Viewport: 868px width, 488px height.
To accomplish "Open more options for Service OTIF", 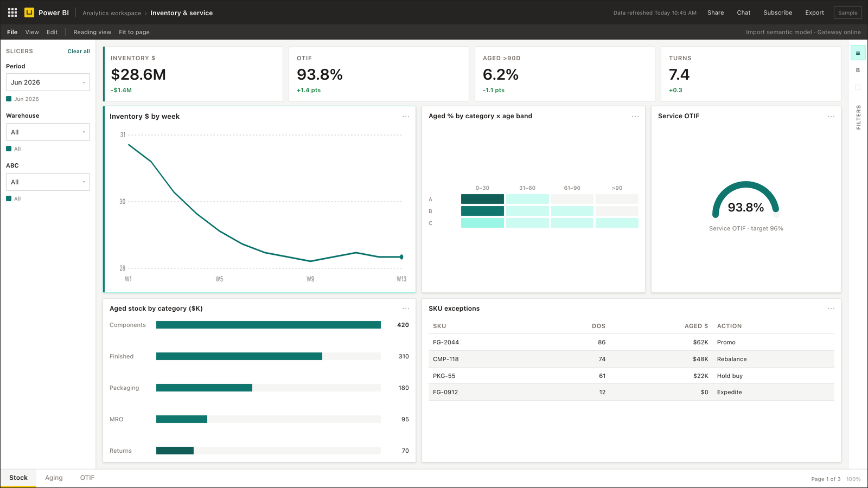I will (x=831, y=117).
